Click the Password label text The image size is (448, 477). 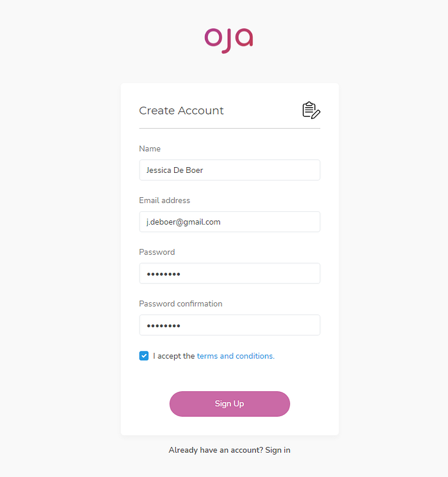coord(157,252)
